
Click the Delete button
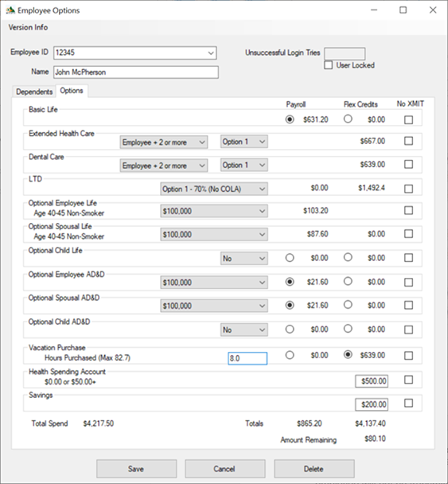tap(314, 469)
